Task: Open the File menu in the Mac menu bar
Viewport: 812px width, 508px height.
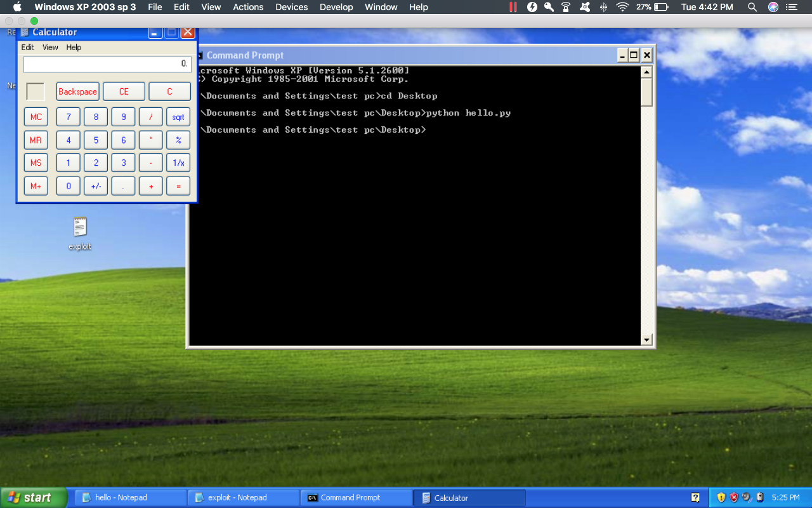Action: (155, 7)
